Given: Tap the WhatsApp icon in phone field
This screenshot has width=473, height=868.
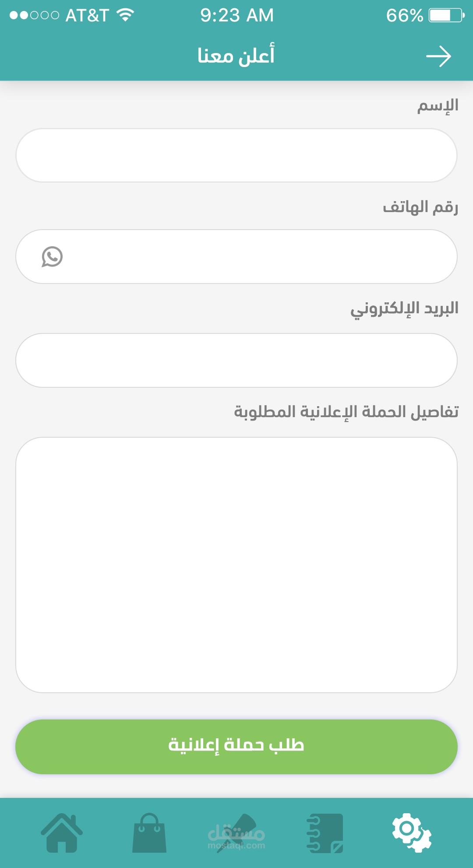Looking at the screenshot, I should coord(52,257).
